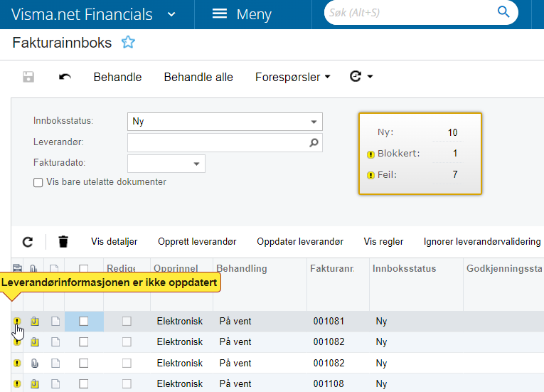The width and height of the screenshot is (544, 392).
Task: Click the disabled save disk icon
Action: [28, 77]
